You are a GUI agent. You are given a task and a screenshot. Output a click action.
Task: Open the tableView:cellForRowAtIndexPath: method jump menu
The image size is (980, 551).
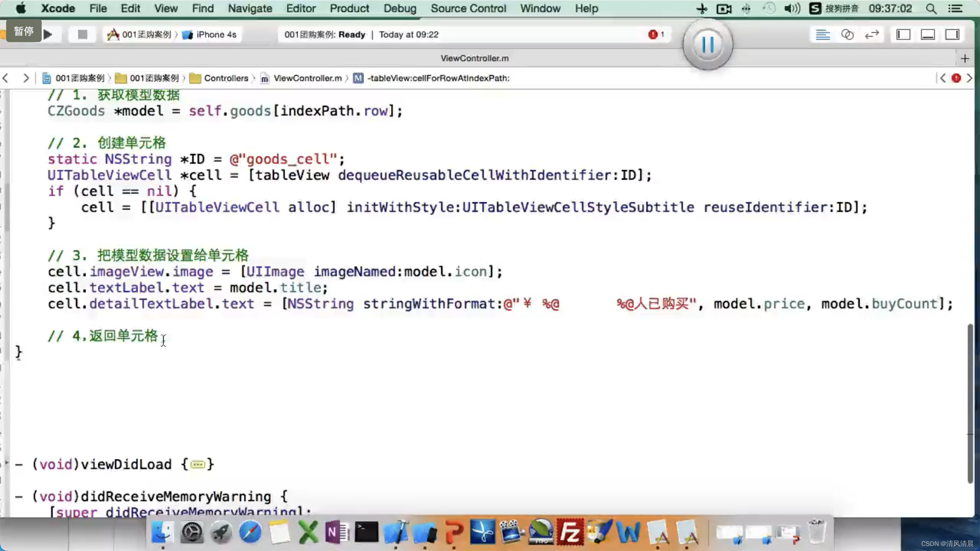click(x=438, y=78)
